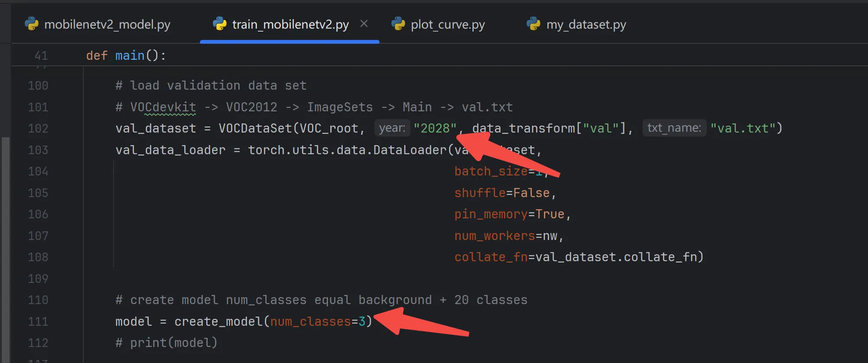Click line number 112 in the gutter
The image size is (868, 363).
coord(38,343)
